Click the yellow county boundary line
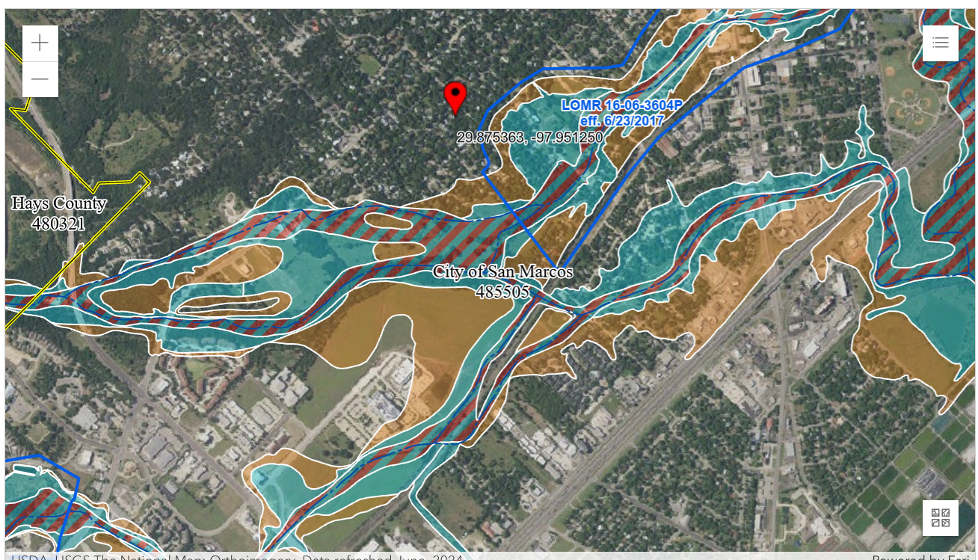 point(120,182)
